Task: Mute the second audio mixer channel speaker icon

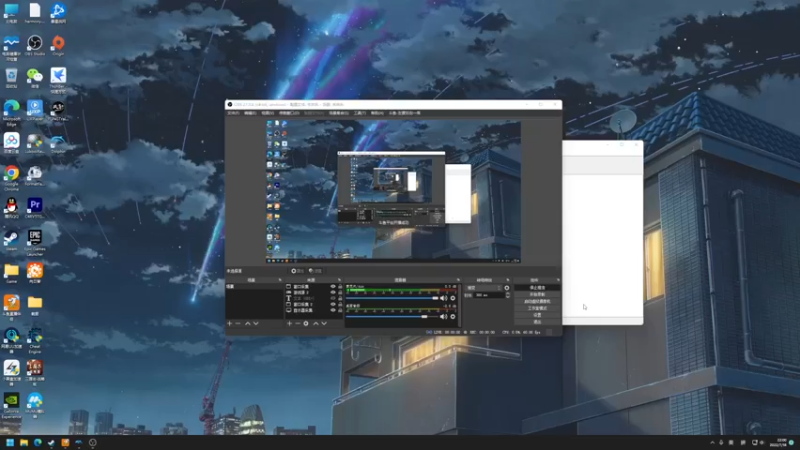Action: pyautogui.click(x=443, y=317)
